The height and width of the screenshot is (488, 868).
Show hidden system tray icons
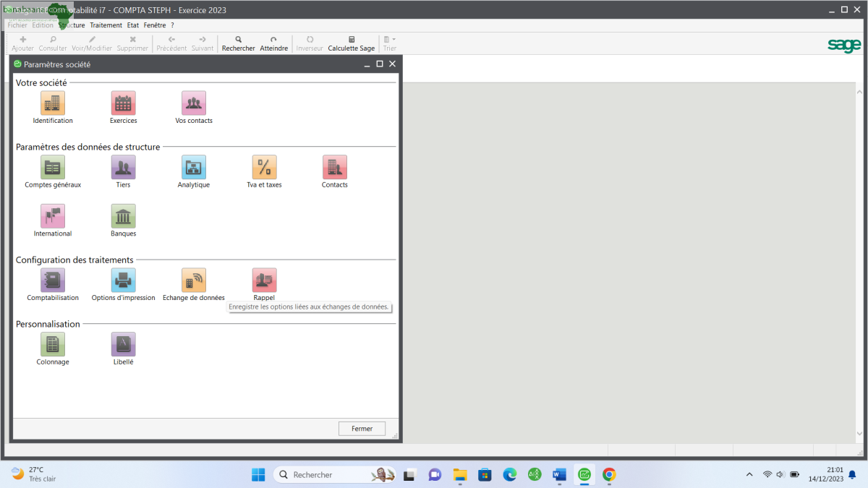tap(749, 475)
